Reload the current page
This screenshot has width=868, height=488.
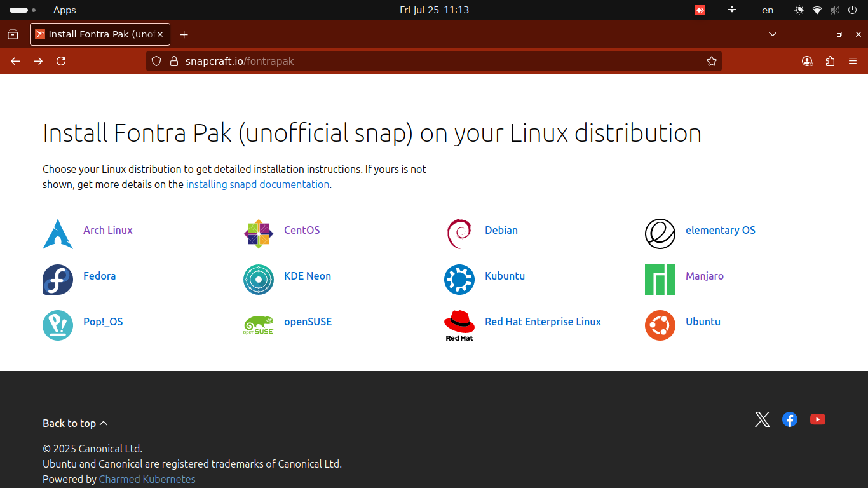tap(61, 61)
